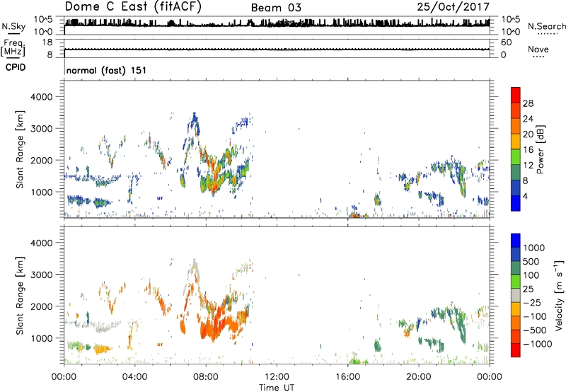Viewport: 566px width, 392px height.
Task: Pick the bright blue top Velocity colorbar segment
Action: coord(516,241)
